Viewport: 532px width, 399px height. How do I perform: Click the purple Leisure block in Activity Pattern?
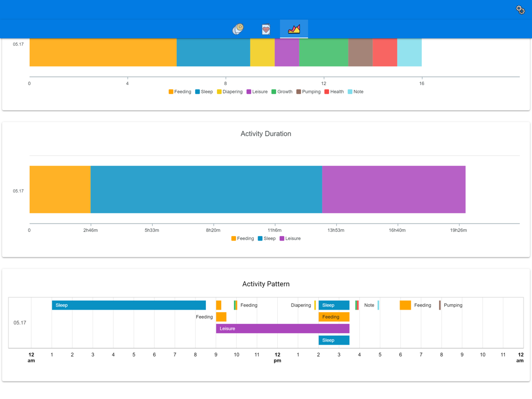pos(282,329)
